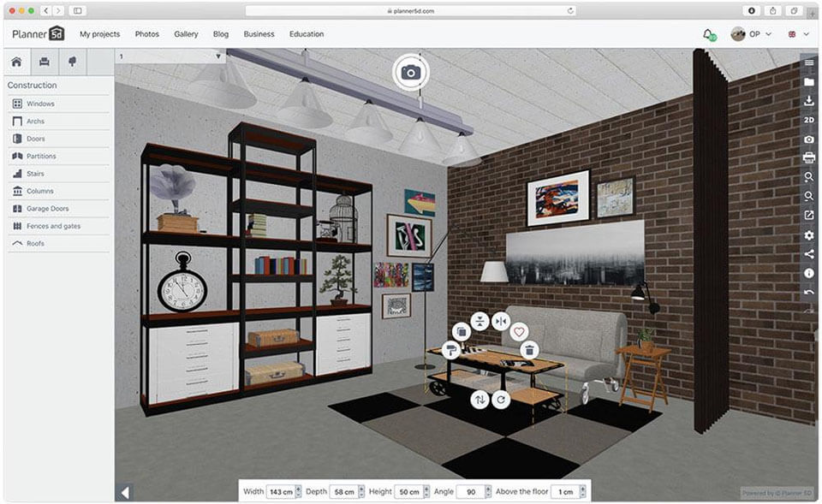Click the Business link
Image resolution: width=822 pixels, height=504 pixels.
coord(259,34)
